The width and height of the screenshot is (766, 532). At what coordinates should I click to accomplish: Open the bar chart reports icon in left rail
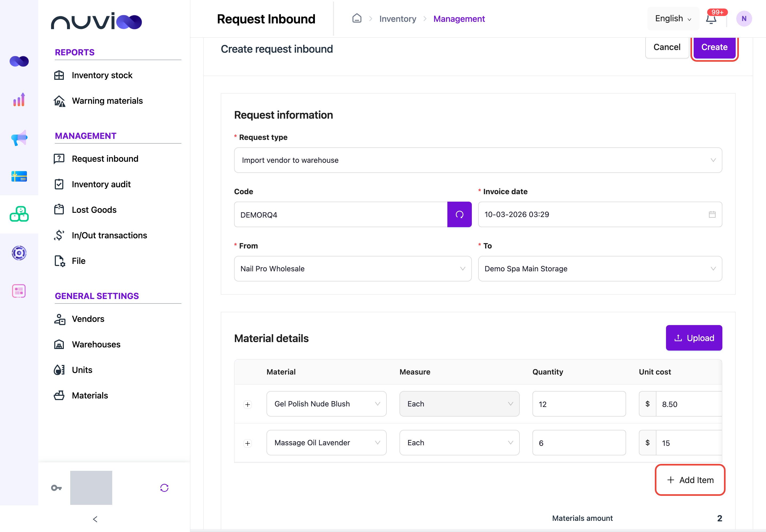click(x=19, y=99)
